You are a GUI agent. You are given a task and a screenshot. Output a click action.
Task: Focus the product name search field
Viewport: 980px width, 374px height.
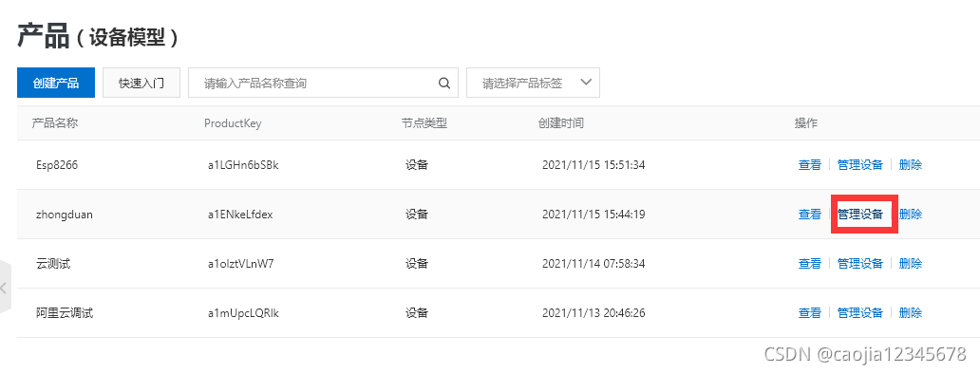click(x=323, y=83)
